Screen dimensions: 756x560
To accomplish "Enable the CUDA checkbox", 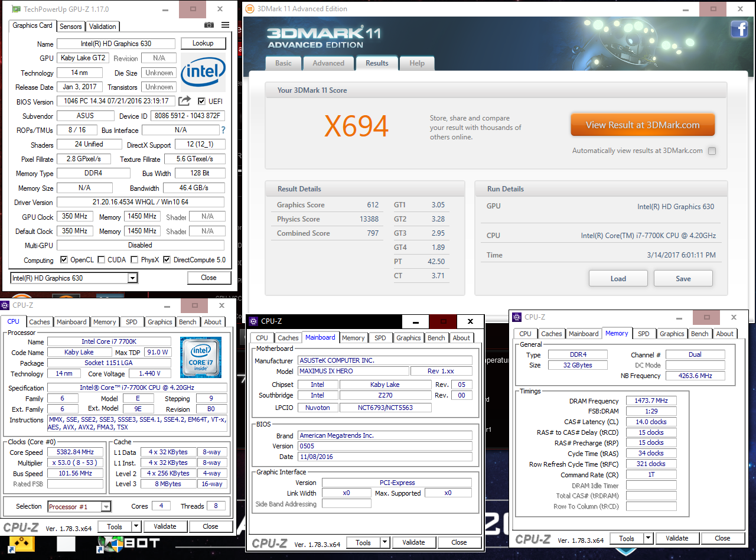I will click(102, 260).
